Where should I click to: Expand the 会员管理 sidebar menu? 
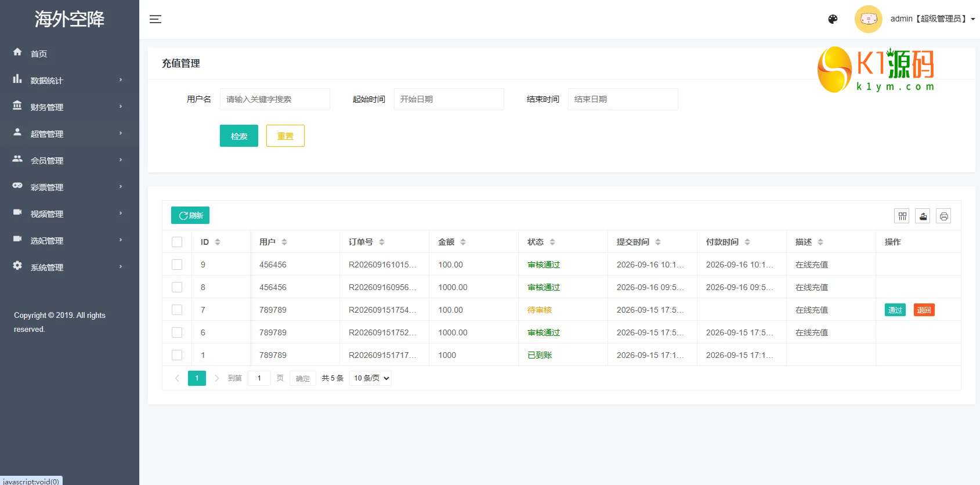[70, 160]
